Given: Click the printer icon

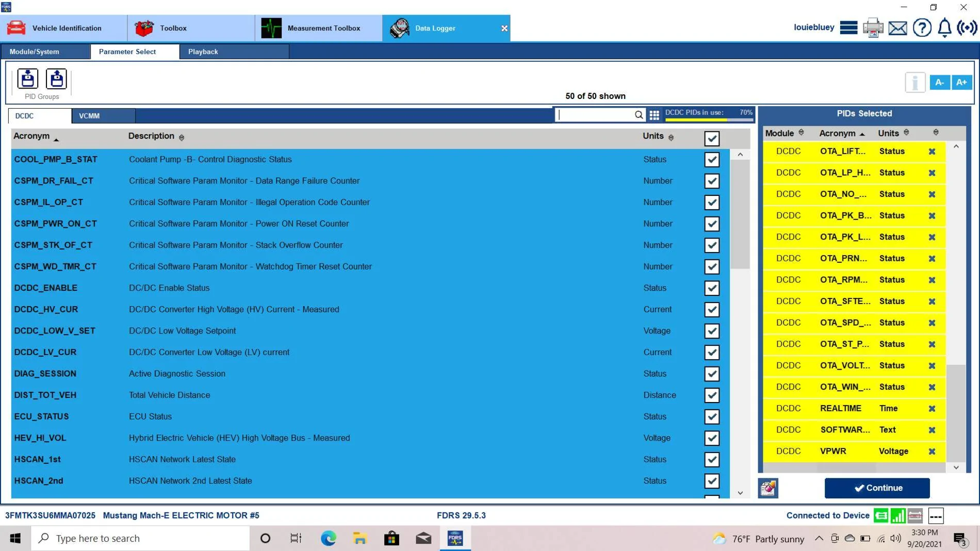Looking at the screenshot, I should point(873,28).
